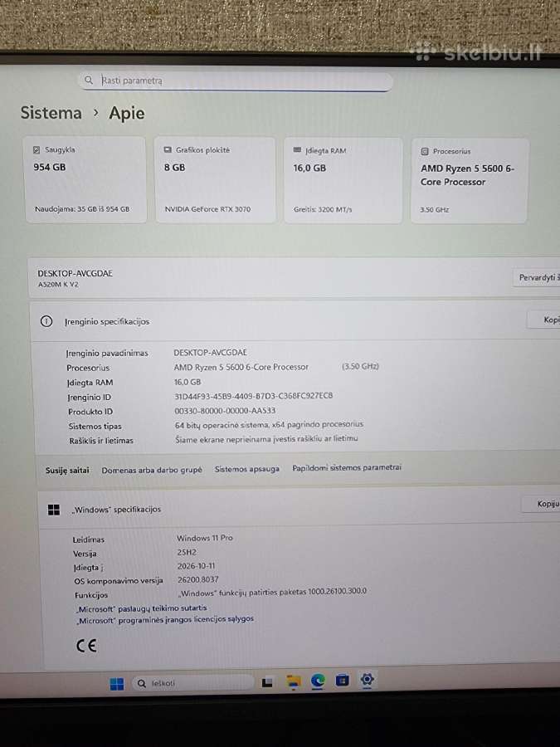The image size is (560, 747).
Task: Open Sistemos apsauga link
Action: pyautogui.click(x=247, y=469)
